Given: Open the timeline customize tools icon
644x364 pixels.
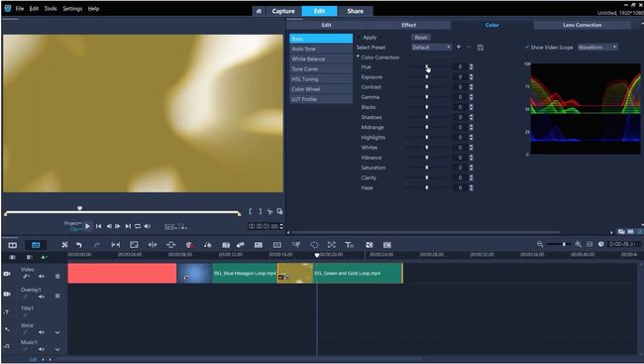Looking at the screenshot, I should 64,245.
